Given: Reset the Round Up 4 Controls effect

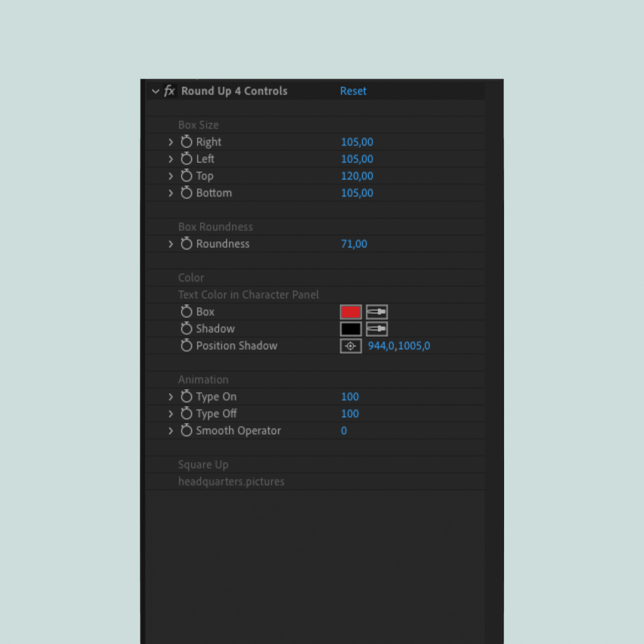Looking at the screenshot, I should pyautogui.click(x=353, y=91).
